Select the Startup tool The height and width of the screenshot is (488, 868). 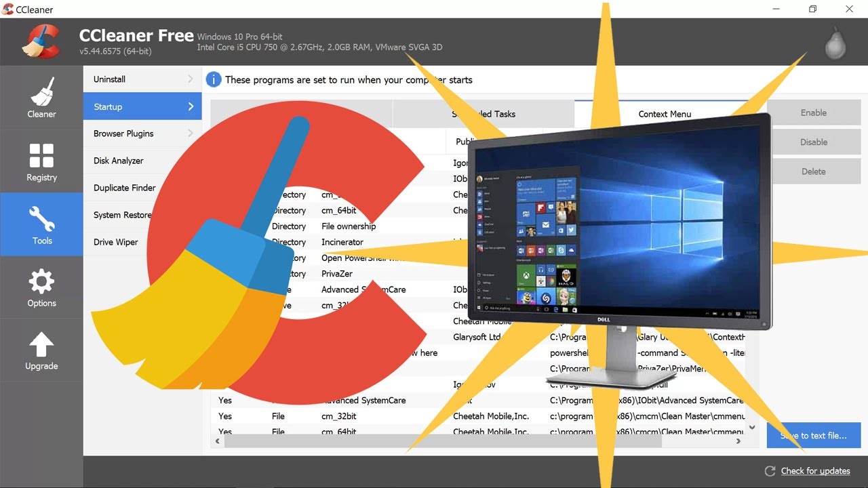coord(142,106)
